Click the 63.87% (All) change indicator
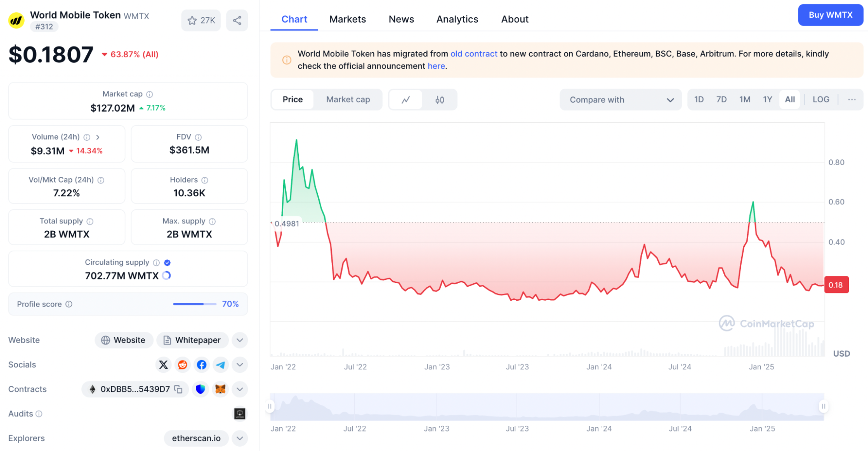 tap(130, 55)
